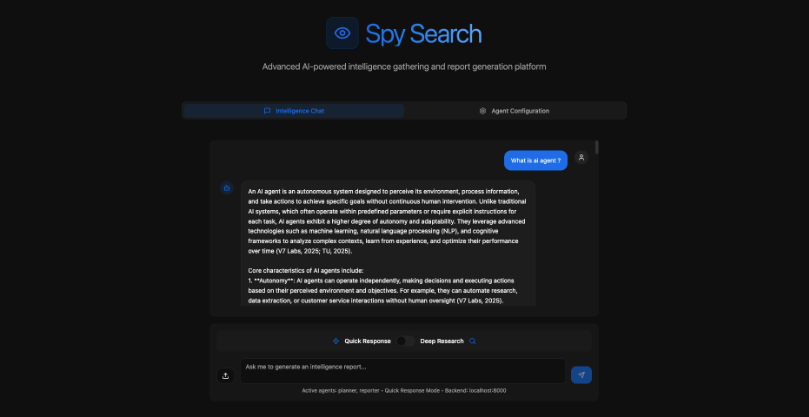Viewport: 809px width, 417px height.
Task: Click the intelligence report input field
Action: tap(403, 371)
